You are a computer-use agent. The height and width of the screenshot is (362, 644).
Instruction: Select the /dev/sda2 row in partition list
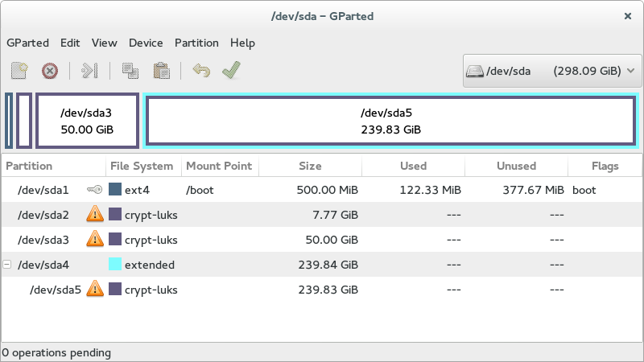[321, 214]
